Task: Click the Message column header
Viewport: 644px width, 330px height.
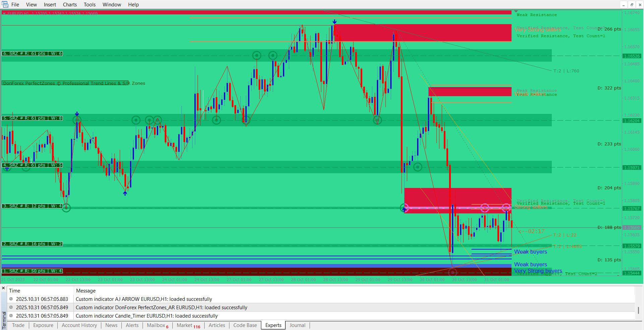Action: (86, 291)
